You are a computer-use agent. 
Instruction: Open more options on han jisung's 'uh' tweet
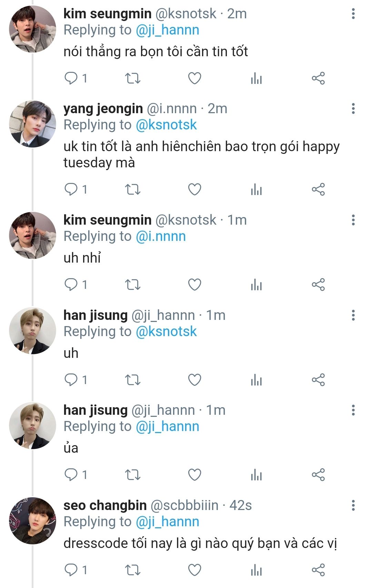[353, 315]
